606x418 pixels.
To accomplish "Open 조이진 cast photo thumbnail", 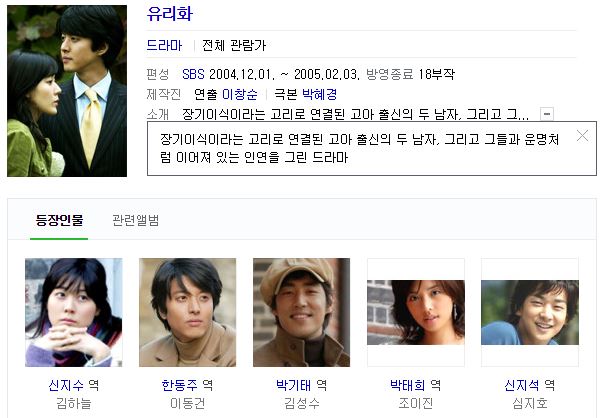I will coord(416,312).
